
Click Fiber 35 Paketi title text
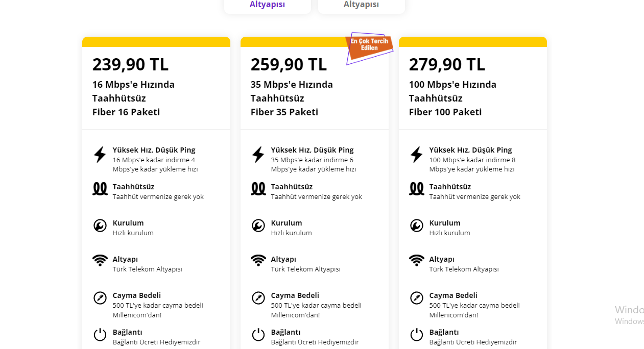[284, 112]
